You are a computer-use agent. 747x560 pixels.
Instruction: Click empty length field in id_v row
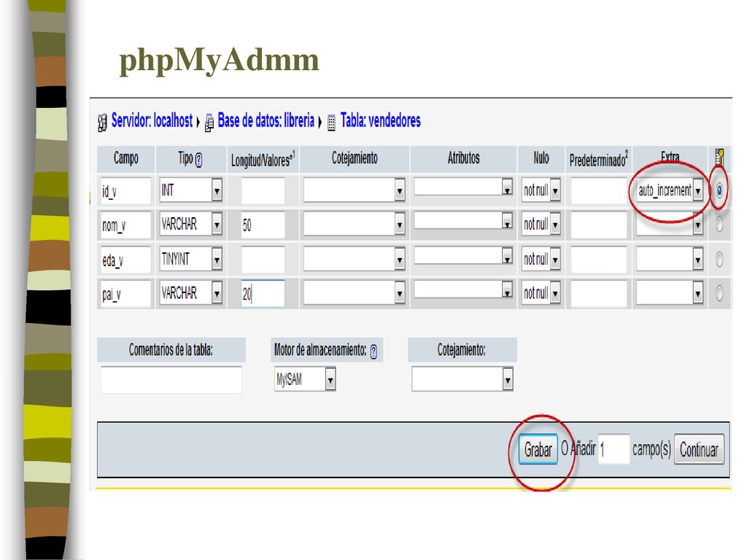263,191
